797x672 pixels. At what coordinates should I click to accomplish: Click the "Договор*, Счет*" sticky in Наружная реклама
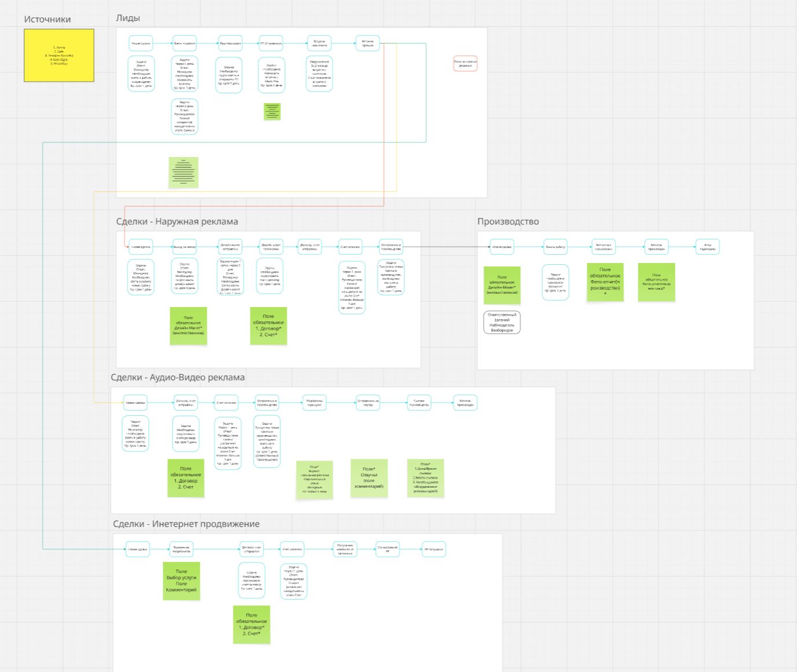[x=268, y=326]
